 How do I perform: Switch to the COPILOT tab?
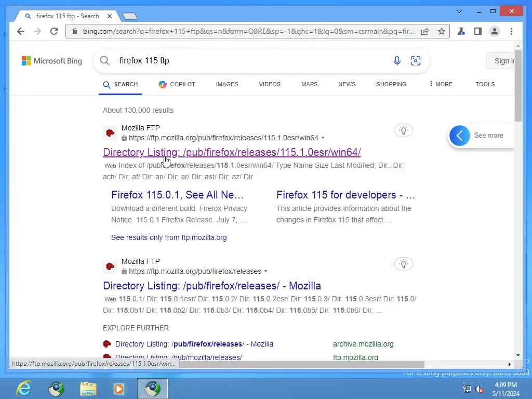[177, 85]
